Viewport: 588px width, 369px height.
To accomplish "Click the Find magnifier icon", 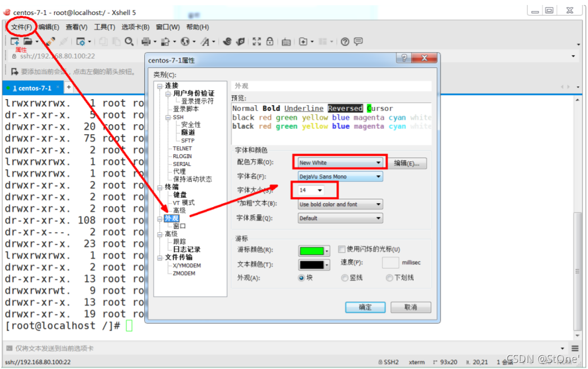I will [x=129, y=41].
